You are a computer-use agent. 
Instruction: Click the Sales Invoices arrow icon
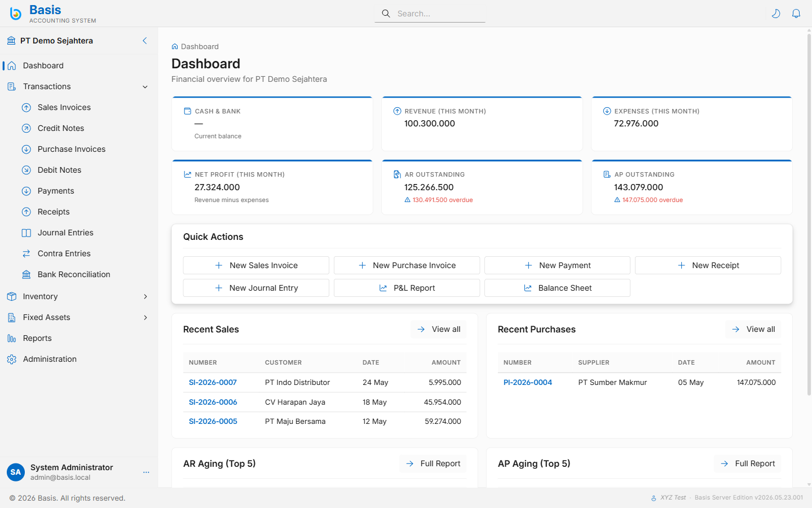pyautogui.click(x=27, y=107)
